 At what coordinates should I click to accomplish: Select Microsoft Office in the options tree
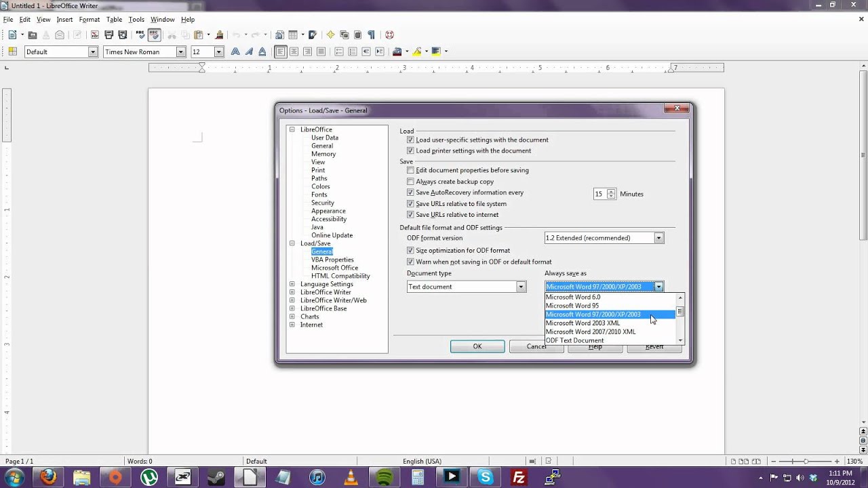click(334, 268)
